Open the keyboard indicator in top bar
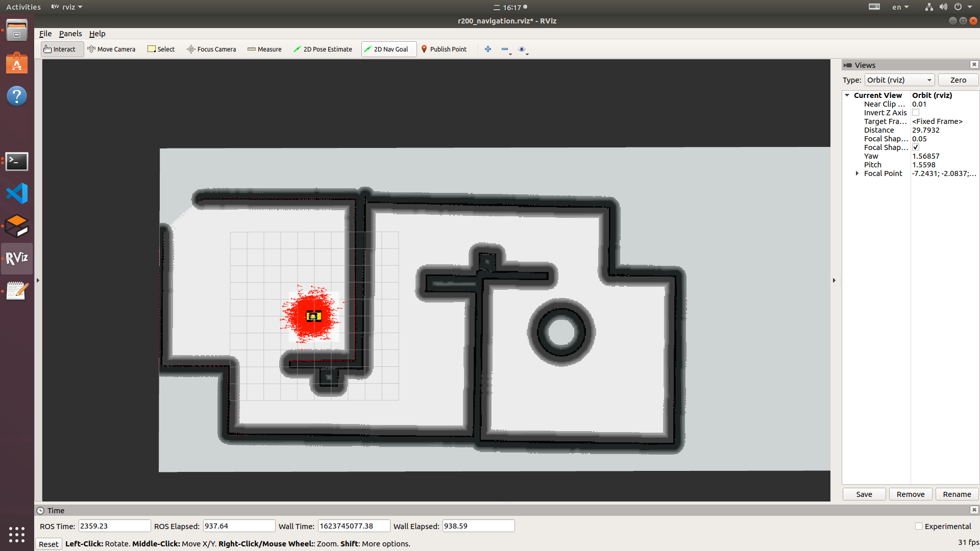 874,7
